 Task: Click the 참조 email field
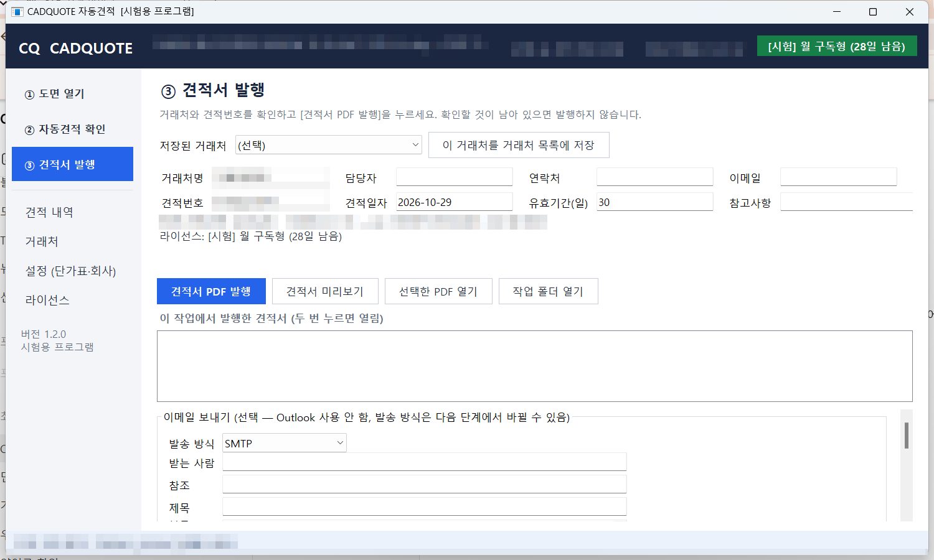(424, 485)
